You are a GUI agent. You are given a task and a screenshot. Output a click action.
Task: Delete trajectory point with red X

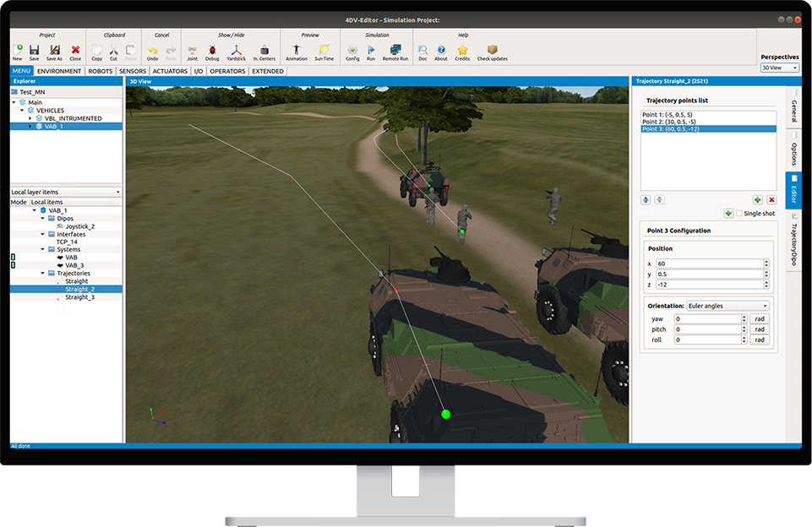pos(771,200)
